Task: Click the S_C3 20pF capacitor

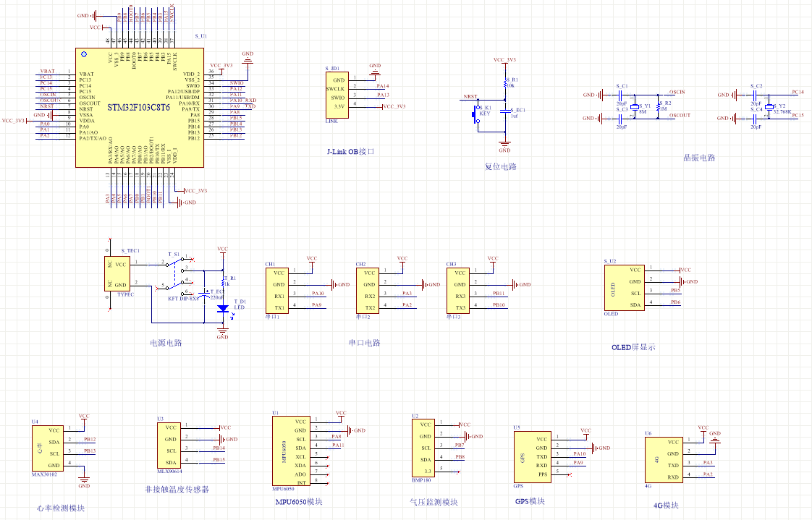Action: [620, 119]
